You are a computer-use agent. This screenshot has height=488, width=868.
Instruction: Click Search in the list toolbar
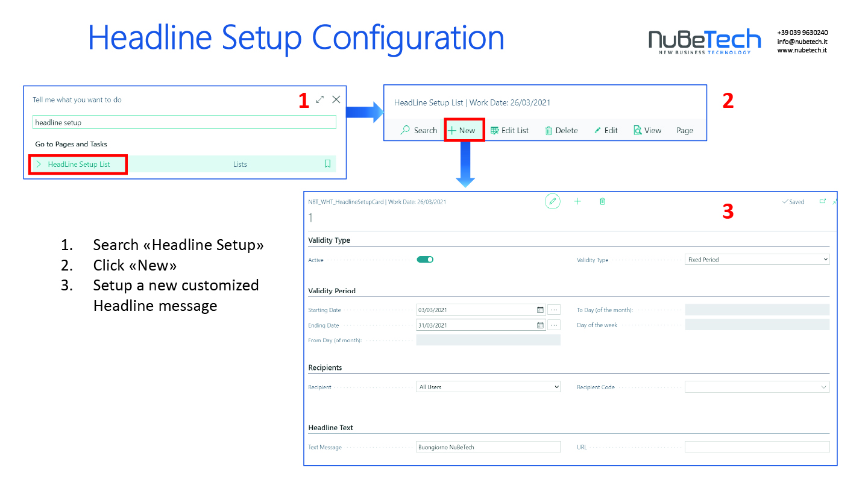click(419, 130)
